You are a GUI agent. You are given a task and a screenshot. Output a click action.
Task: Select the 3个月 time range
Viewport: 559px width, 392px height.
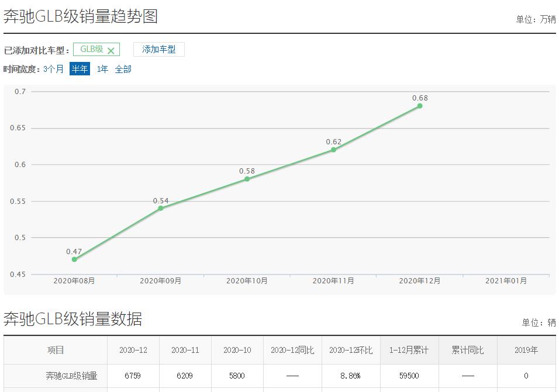53,69
